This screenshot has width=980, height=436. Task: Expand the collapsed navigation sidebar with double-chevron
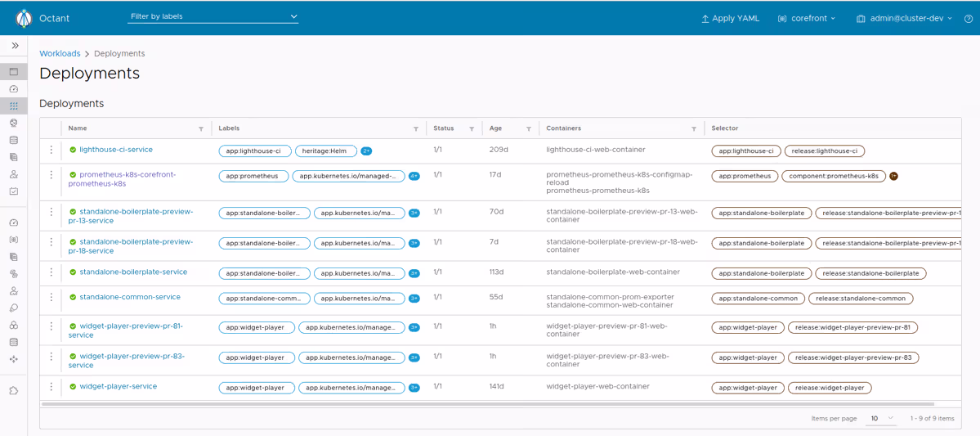click(x=15, y=46)
